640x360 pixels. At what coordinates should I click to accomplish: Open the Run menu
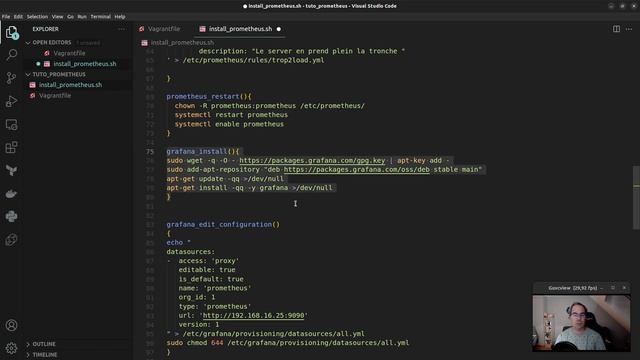pyautogui.click(x=82, y=17)
